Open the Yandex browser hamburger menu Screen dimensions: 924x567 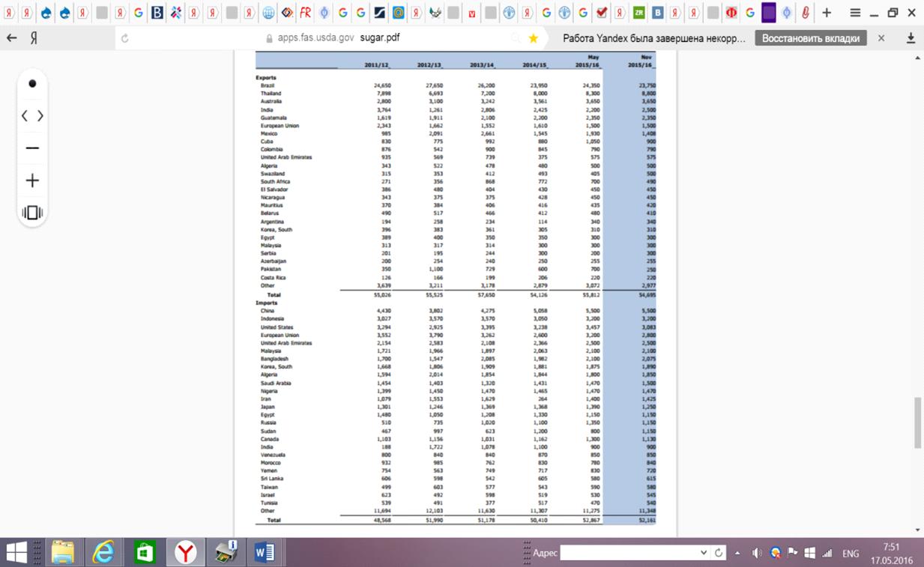(855, 13)
